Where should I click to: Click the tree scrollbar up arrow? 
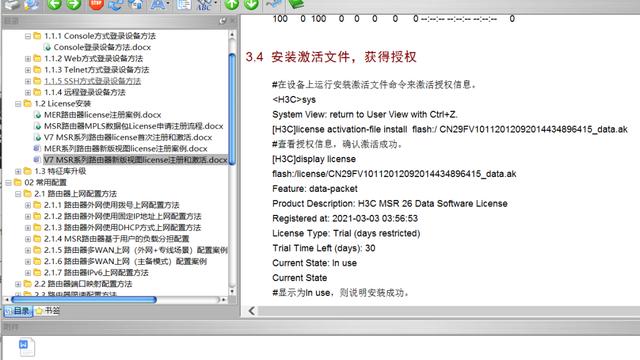232,35
